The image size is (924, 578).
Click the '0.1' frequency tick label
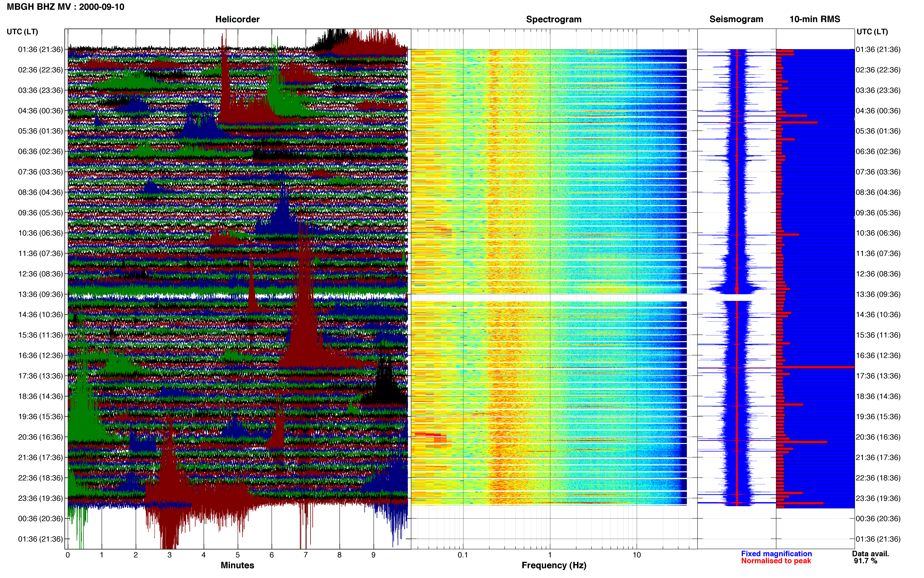[x=463, y=555]
